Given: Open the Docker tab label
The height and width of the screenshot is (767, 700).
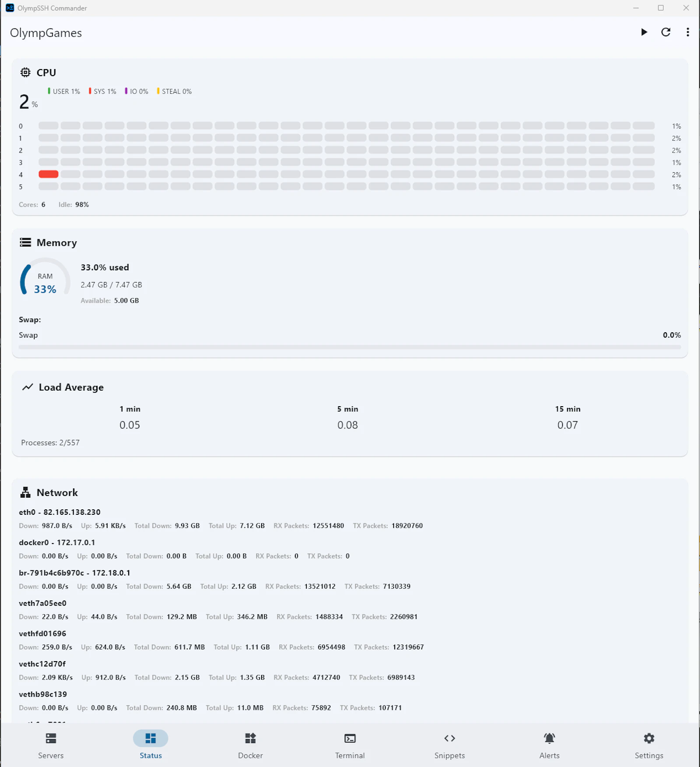Looking at the screenshot, I should pos(250,755).
